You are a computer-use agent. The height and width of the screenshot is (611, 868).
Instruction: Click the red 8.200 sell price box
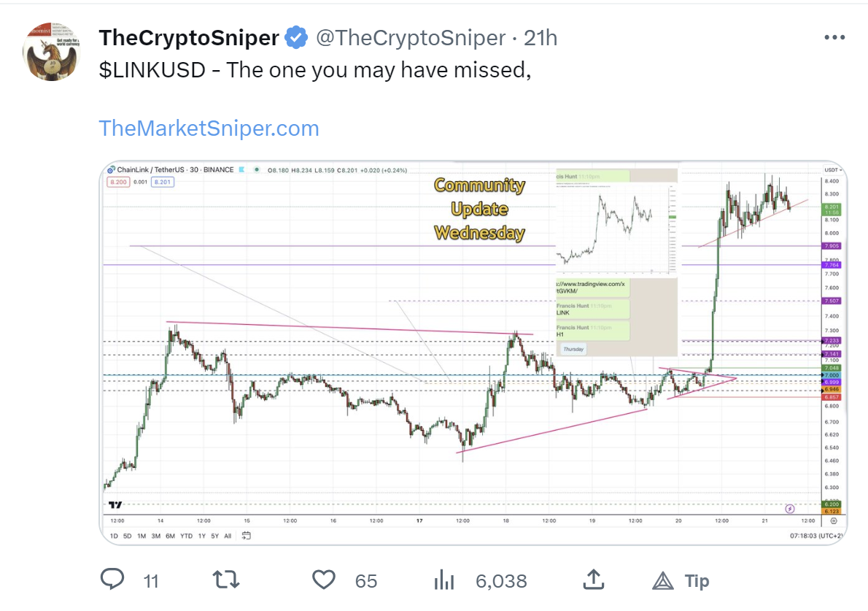point(117,182)
